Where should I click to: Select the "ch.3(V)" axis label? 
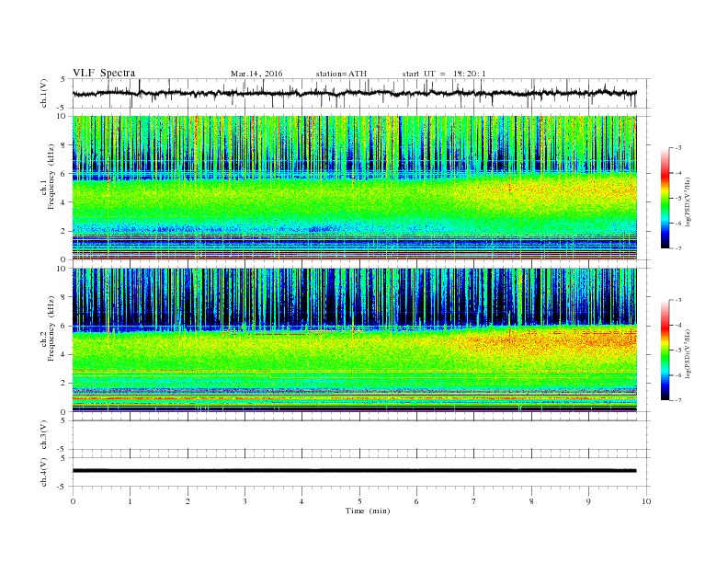[x=44, y=435]
